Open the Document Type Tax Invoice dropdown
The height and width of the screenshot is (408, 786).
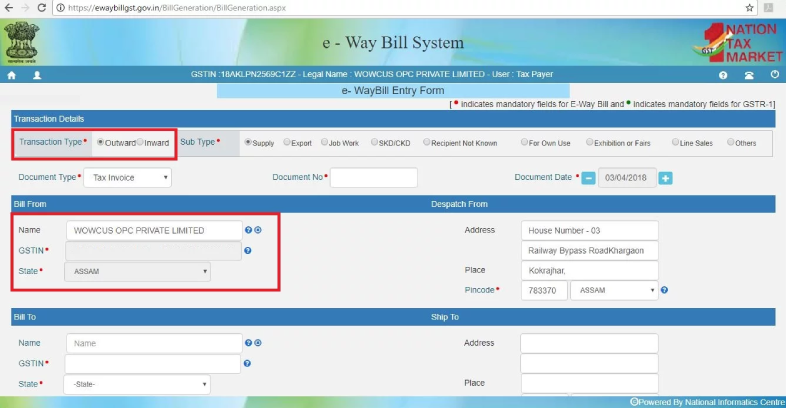click(127, 178)
